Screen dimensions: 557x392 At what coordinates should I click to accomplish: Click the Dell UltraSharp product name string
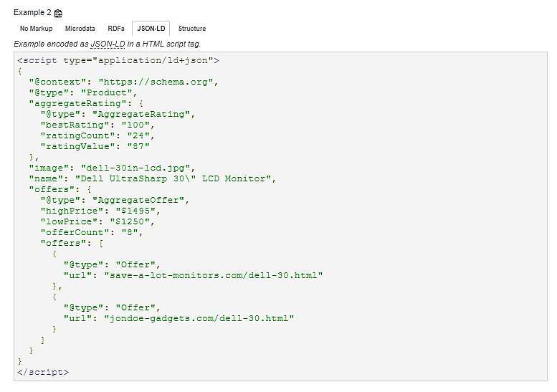tap(173, 178)
